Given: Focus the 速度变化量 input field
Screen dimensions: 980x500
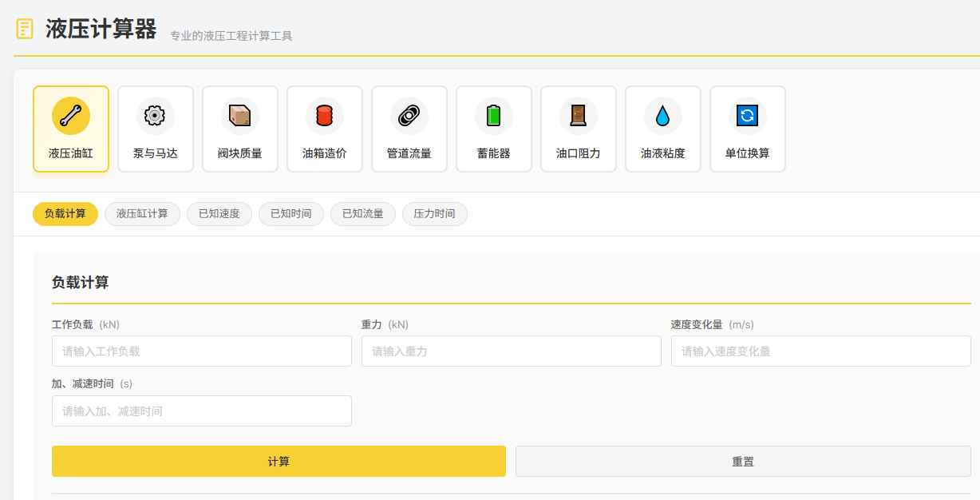Looking at the screenshot, I should [821, 351].
